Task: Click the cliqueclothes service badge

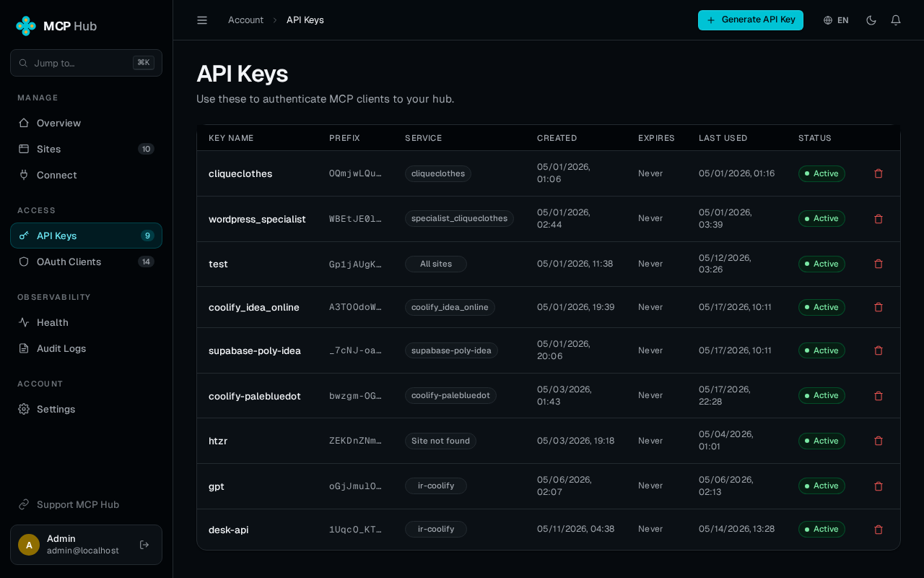Action: click(x=438, y=173)
